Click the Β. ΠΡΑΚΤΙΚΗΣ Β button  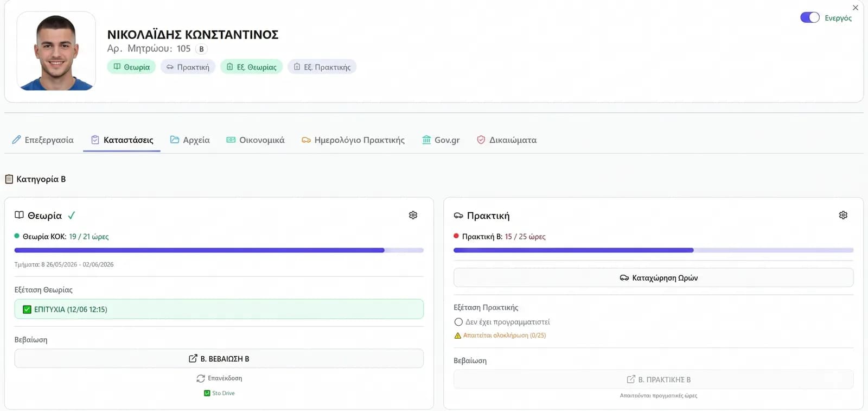653,380
